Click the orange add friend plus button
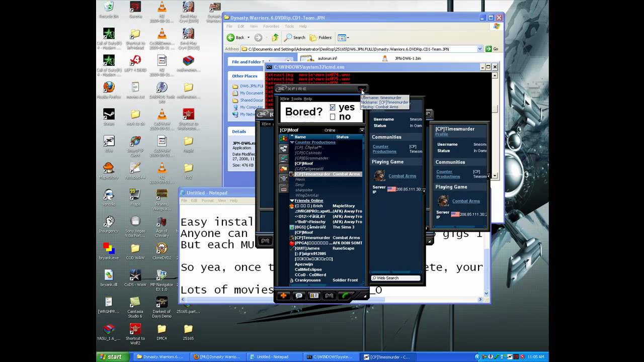The image size is (644, 362). (x=283, y=296)
